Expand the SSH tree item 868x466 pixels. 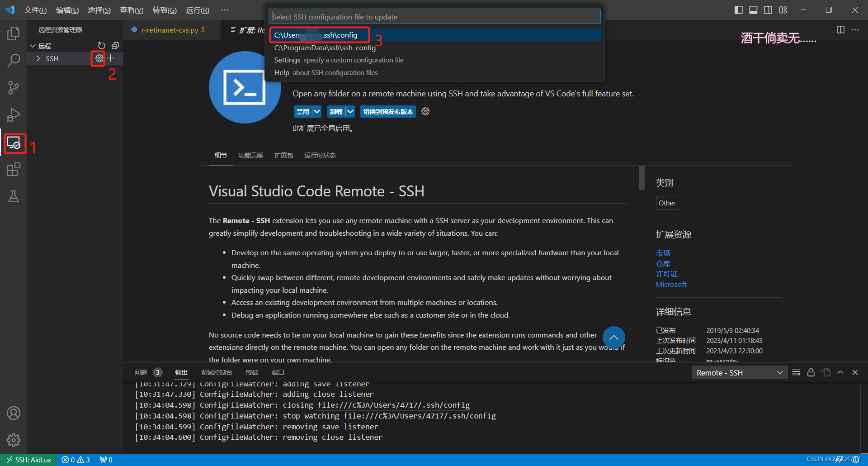pyautogui.click(x=38, y=58)
